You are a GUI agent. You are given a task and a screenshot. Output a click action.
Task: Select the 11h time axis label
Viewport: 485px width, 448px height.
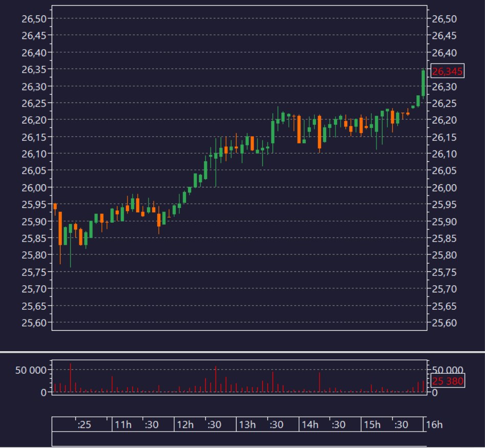123,425
